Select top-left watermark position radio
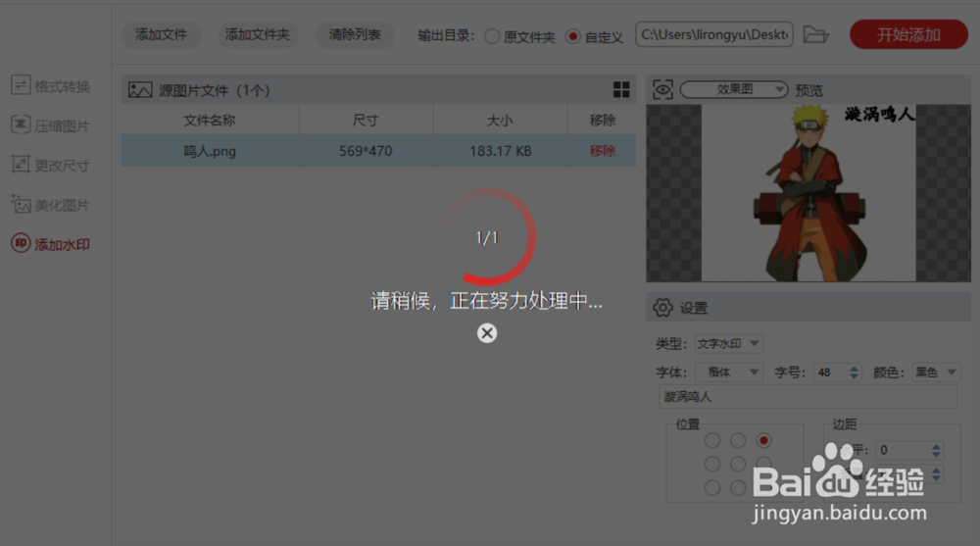Viewport: 980px width, 546px height. click(711, 440)
